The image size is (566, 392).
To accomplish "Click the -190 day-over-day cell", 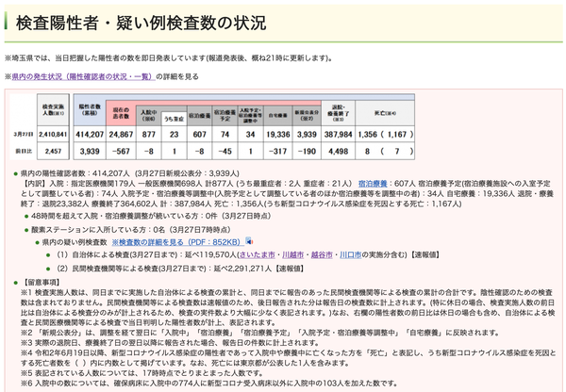I will coord(307,151).
